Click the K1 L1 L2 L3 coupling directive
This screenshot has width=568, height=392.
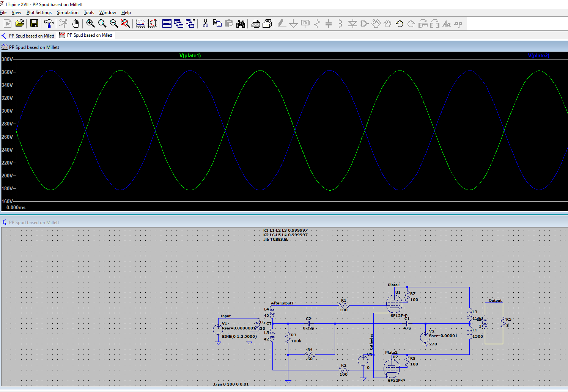[x=285, y=230]
